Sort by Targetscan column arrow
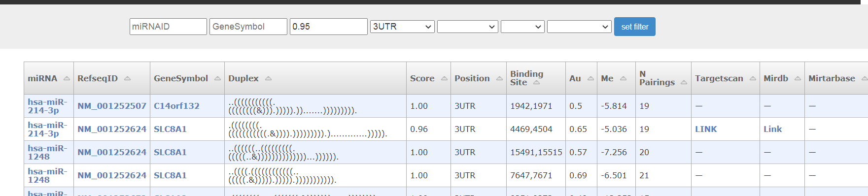 coord(753,78)
